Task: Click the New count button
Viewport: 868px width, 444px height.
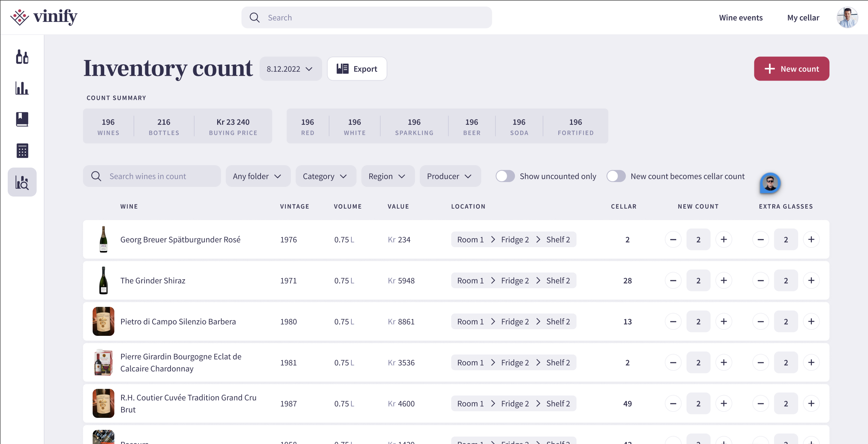Action: (x=791, y=69)
